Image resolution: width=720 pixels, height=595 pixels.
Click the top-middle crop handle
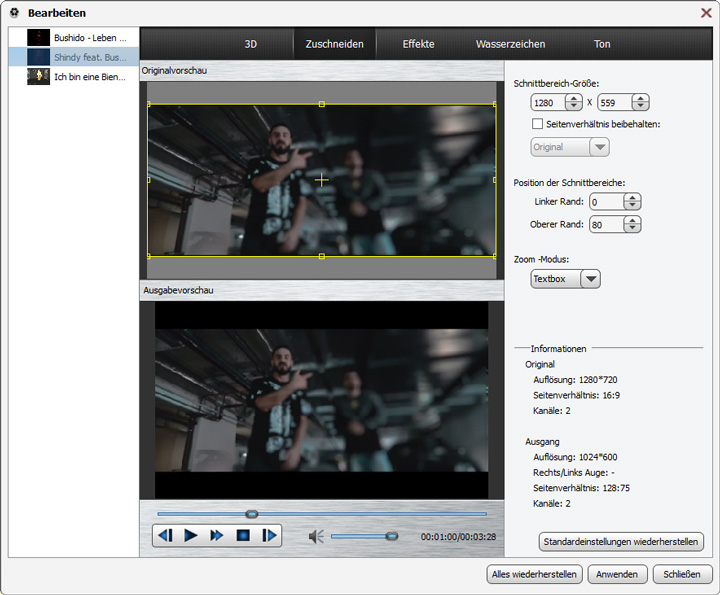[321, 104]
